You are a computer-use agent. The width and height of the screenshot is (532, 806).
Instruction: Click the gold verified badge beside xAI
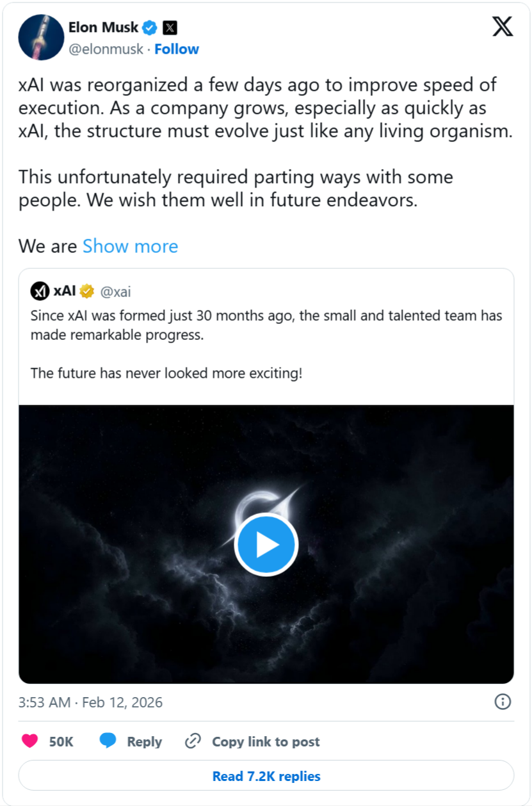coord(87,291)
